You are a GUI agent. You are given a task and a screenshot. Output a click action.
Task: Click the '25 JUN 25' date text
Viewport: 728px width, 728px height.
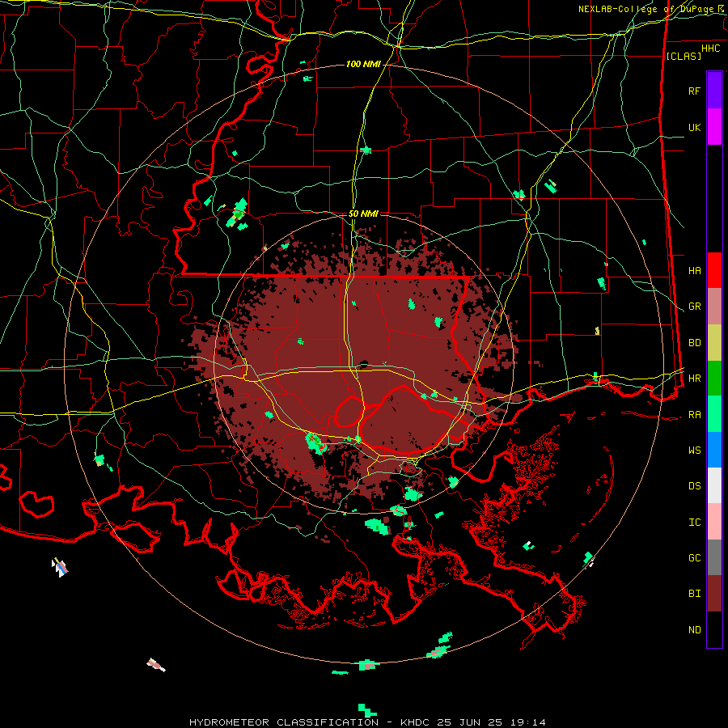pyautogui.click(x=469, y=722)
